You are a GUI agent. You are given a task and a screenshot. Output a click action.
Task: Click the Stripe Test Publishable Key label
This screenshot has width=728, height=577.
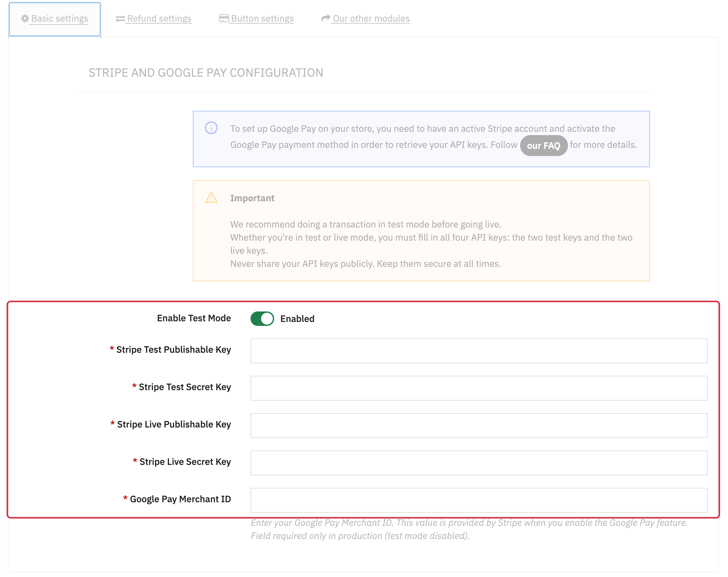pos(173,349)
